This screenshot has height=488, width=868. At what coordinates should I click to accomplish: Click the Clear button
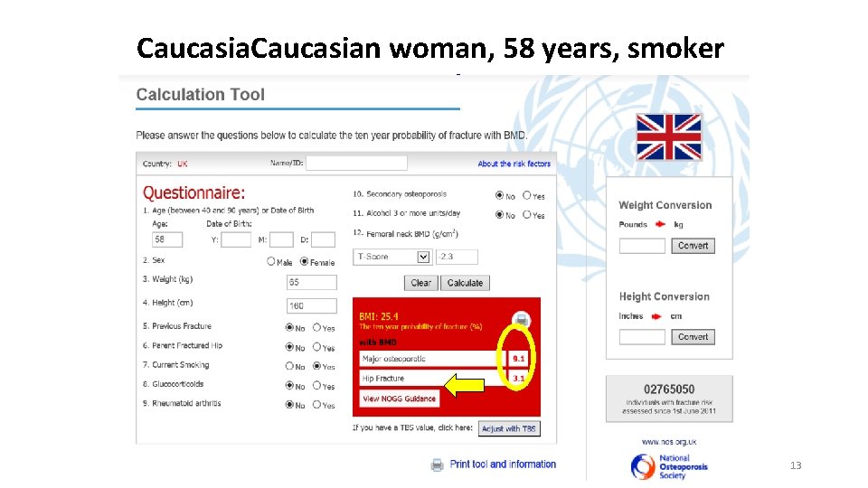click(420, 283)
